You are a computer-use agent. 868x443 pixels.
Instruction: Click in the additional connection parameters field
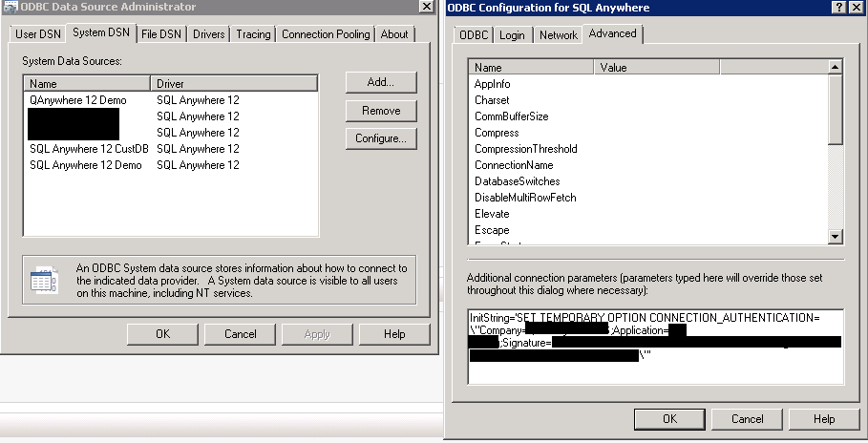click(x=655, y=347)
